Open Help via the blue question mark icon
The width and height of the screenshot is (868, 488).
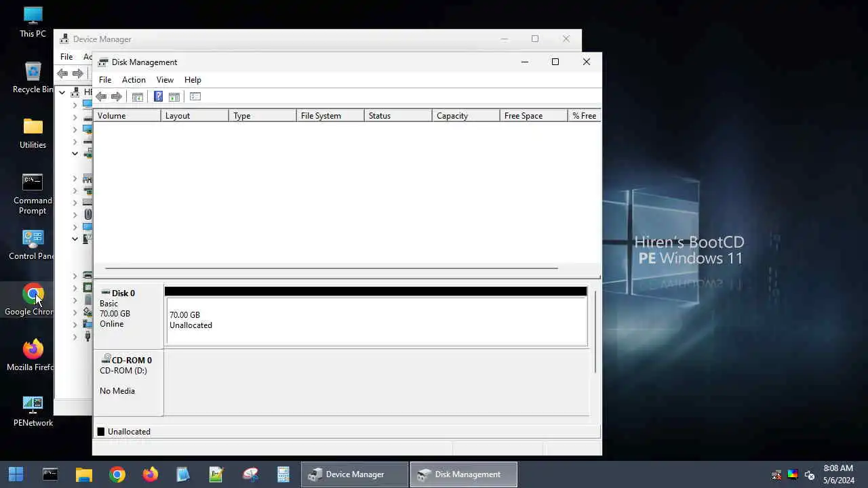(158, 97)
